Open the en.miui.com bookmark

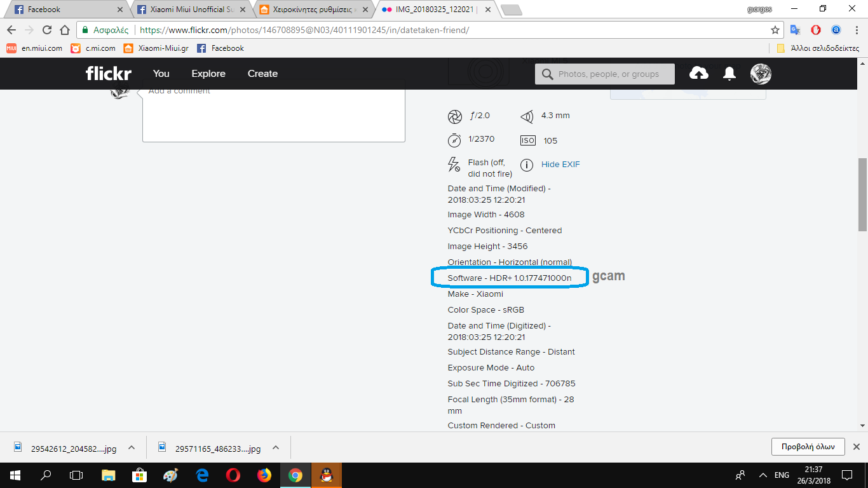tap(34, 48)
